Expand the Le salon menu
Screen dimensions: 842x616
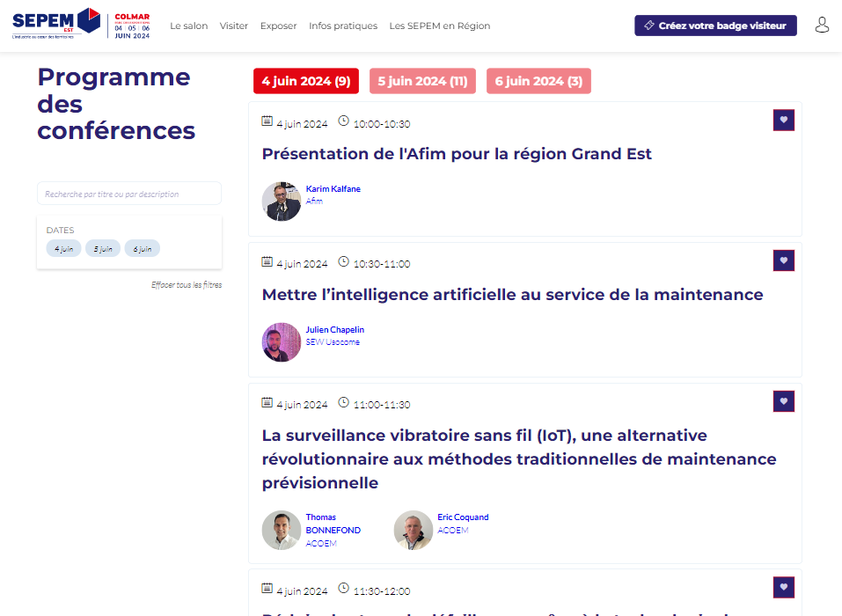pyautogui.click(x=188, y=26)
